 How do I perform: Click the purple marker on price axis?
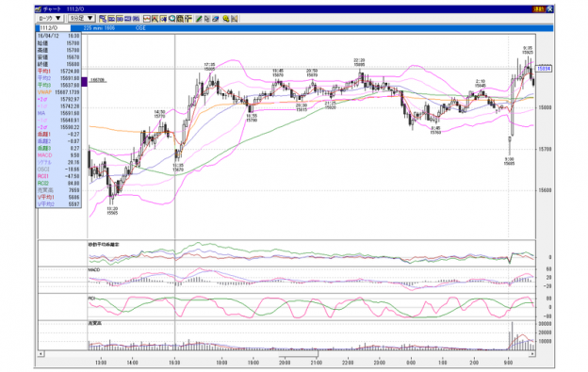tap(85, 82)
